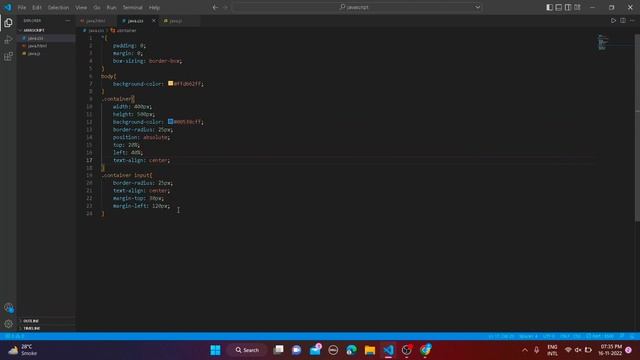Open File Explorer from the taskbar
Screen dimensions: 640x360
pos(370,350)
